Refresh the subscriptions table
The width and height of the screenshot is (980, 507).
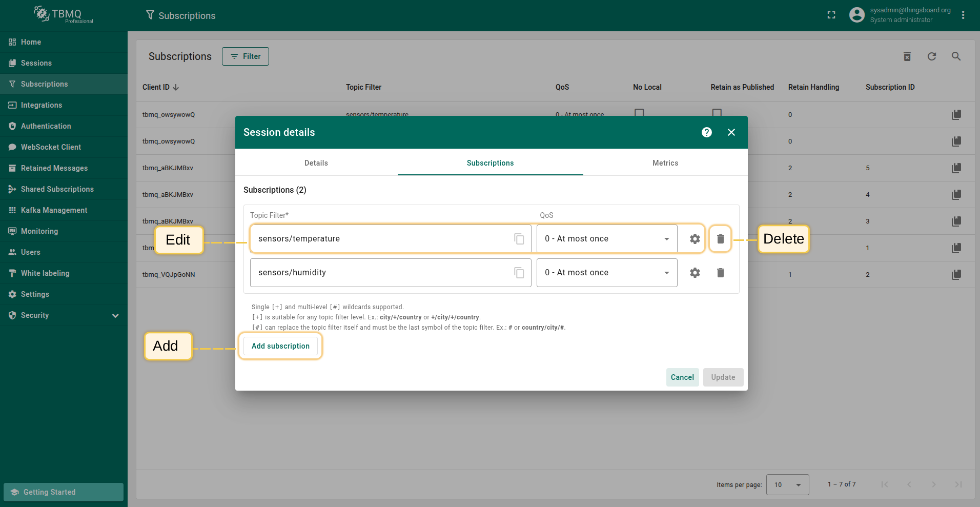(x=931, y=56)
